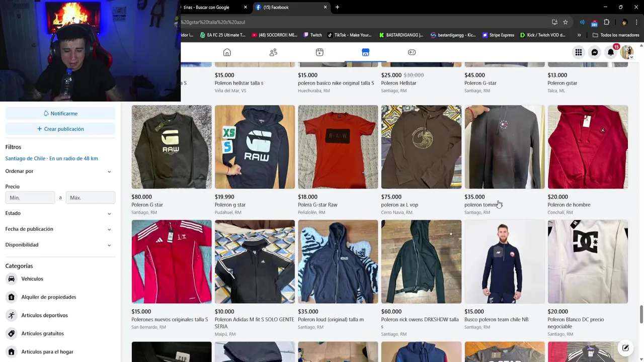Click the Notificarme button
This screenshot has height=362, width=644.
coord(60,114)
